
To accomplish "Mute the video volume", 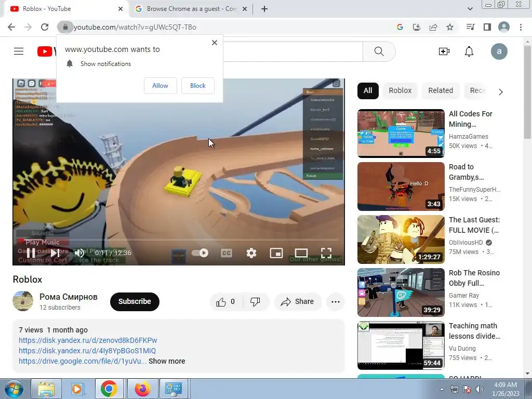I will (79, 253).
